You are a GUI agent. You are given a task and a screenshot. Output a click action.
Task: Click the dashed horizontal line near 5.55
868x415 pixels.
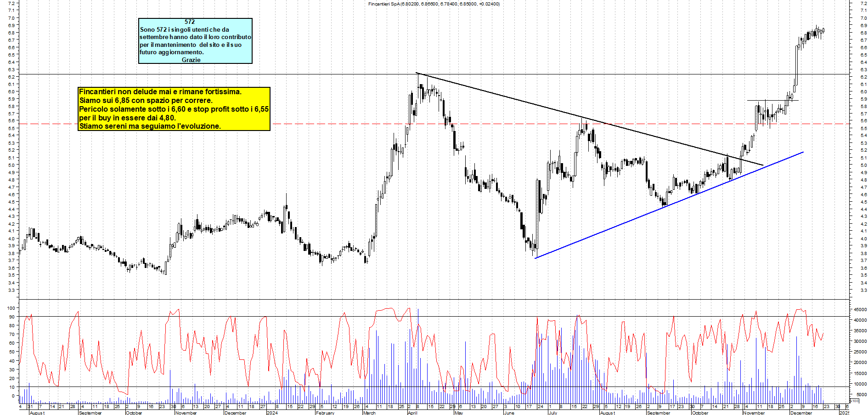pyautogui.click(x=434, y=124)
